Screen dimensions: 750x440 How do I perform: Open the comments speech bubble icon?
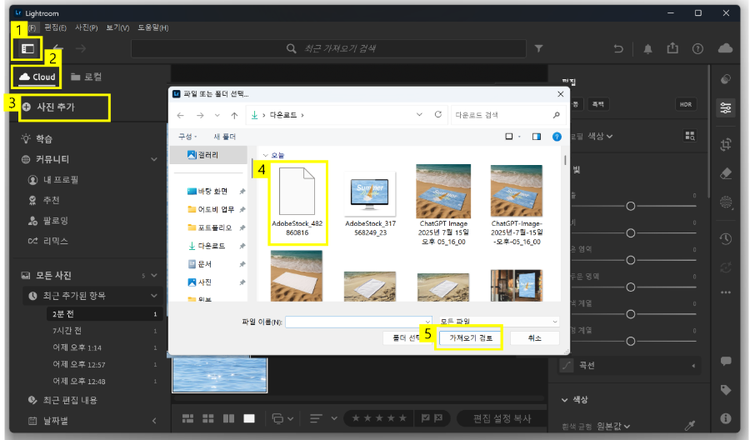click(726, 361)
